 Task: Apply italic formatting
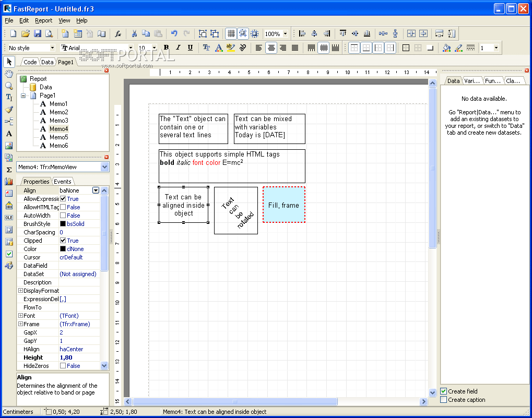(178, 48)
